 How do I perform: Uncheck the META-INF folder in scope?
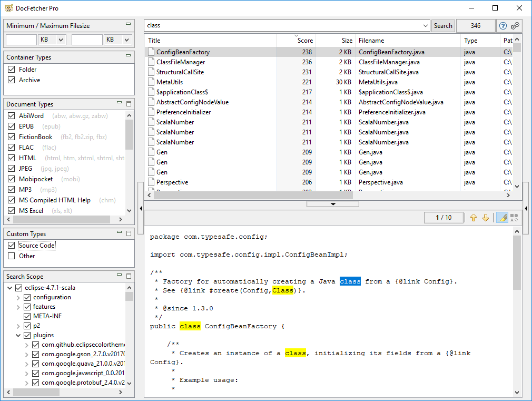[27, 316]
